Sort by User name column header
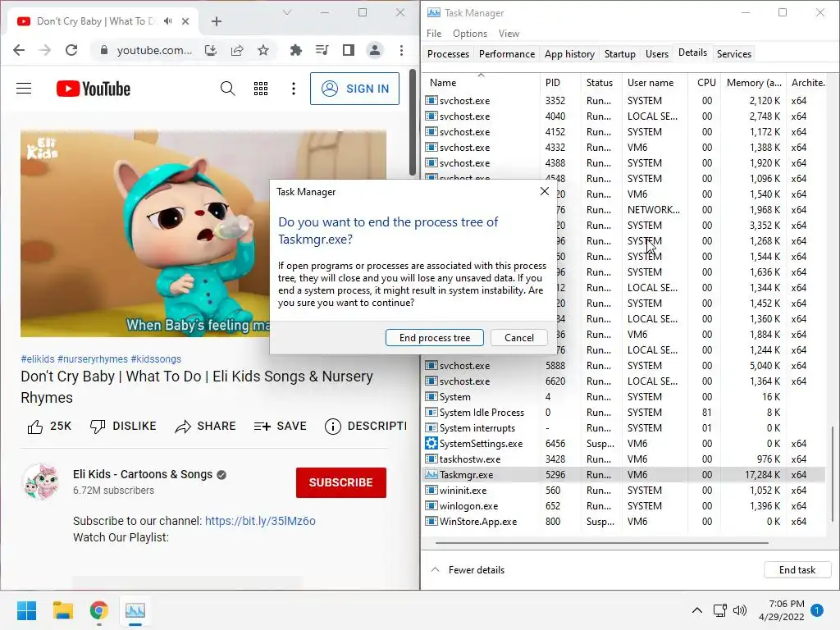This screenshot has width=840, height=630. pyautogui.click(x=654, y=83)
